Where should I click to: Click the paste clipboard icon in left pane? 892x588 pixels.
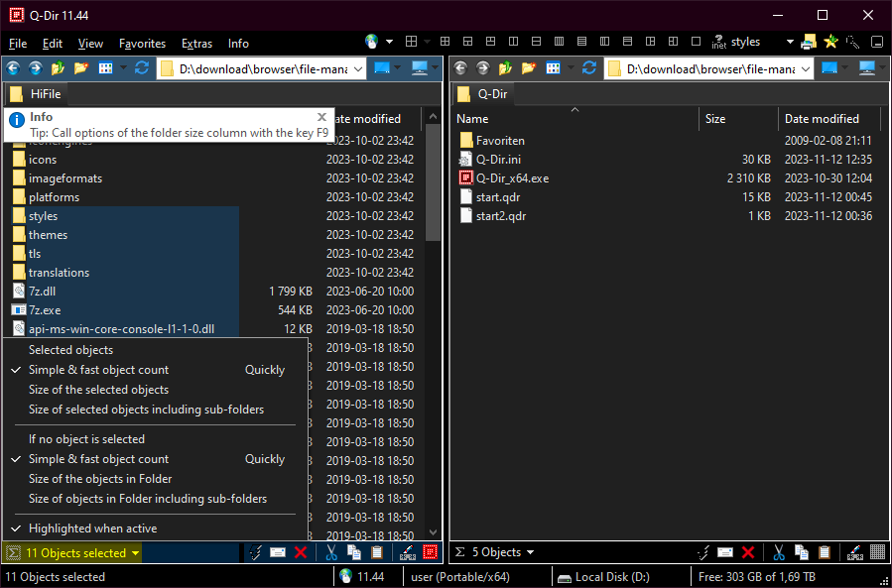[377, 552]
